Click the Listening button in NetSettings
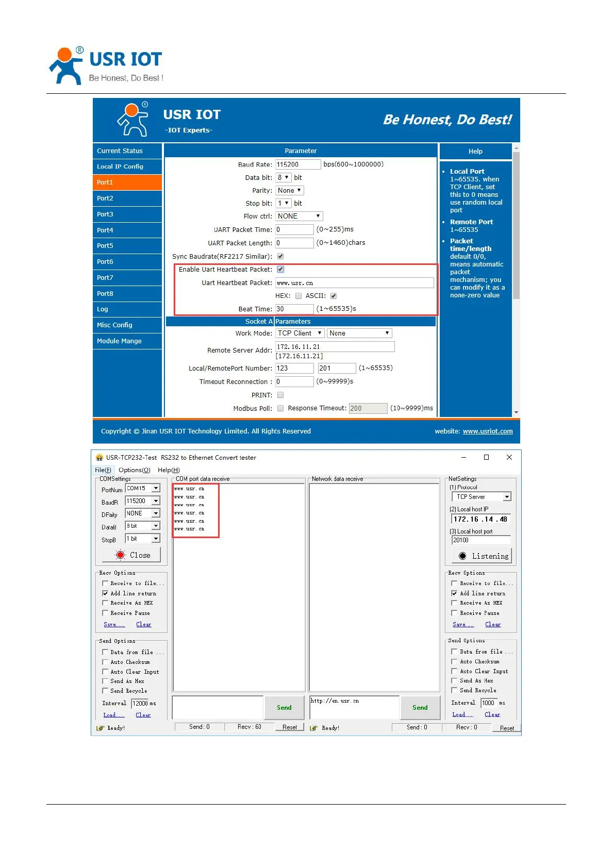The height and width of the screenshot is (868, 614). (x=482, y=556)
